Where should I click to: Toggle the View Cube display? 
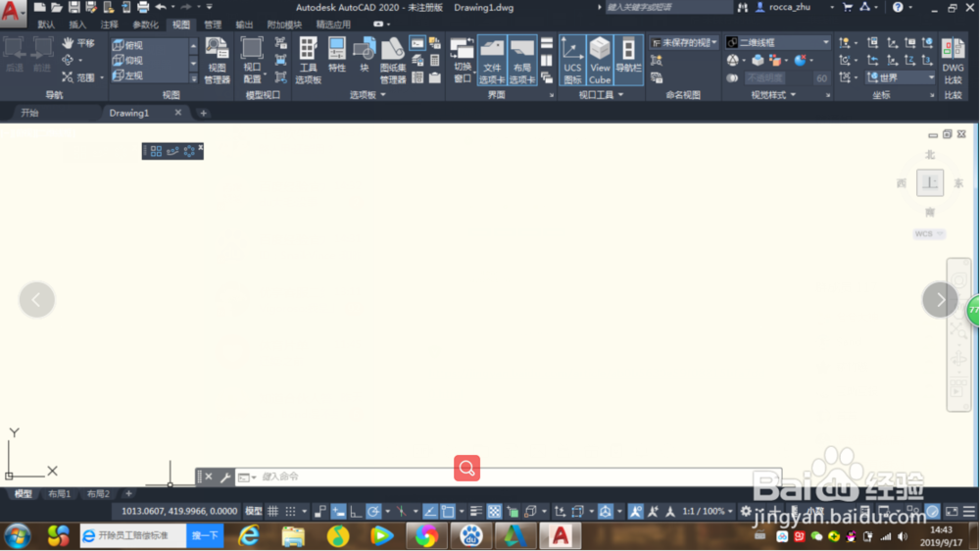coord(600,60)
